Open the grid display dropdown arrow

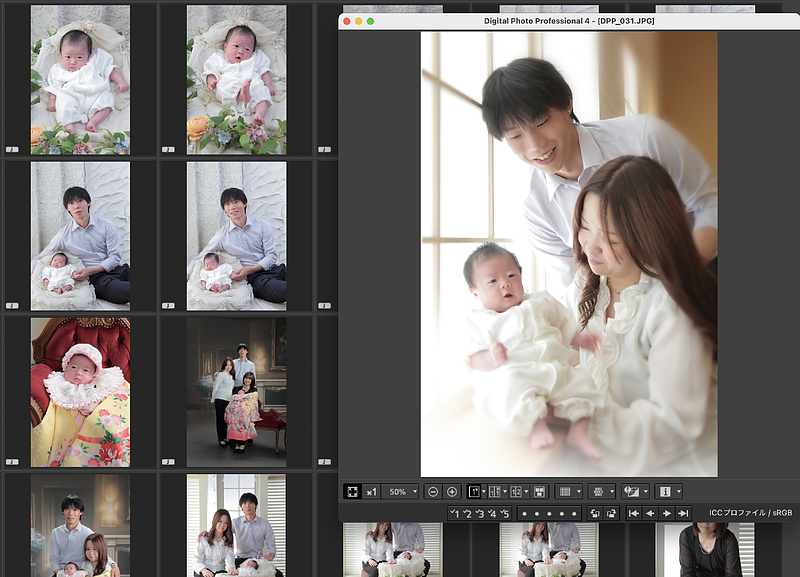point(579,492)
